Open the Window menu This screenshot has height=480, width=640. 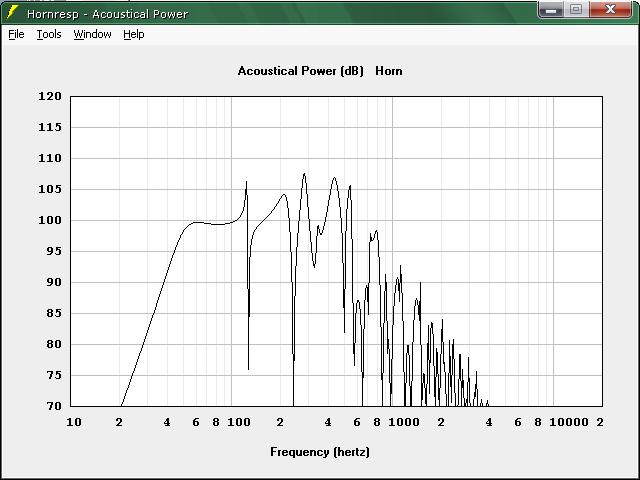[x=92, y=34]
